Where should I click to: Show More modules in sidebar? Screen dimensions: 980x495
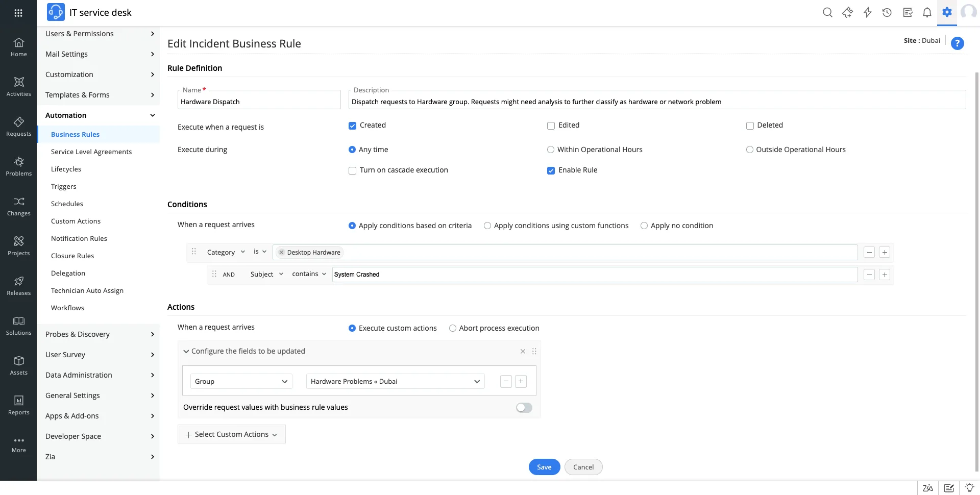(18, 445)
